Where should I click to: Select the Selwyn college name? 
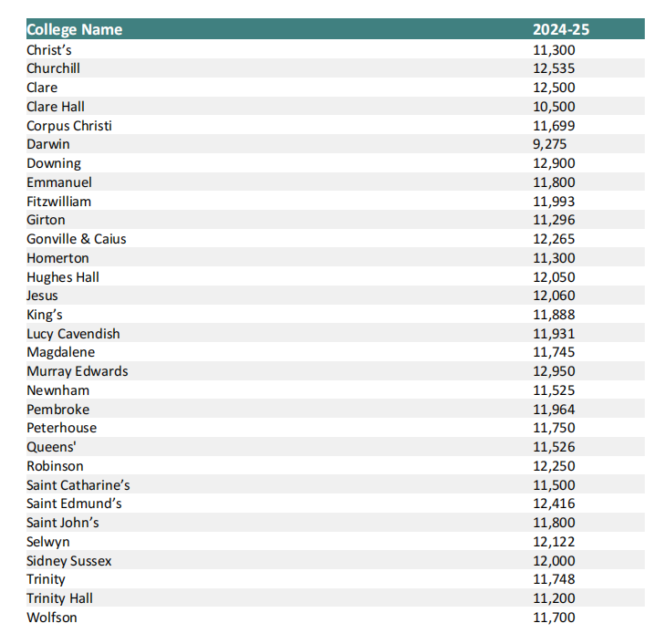(48, 542)
